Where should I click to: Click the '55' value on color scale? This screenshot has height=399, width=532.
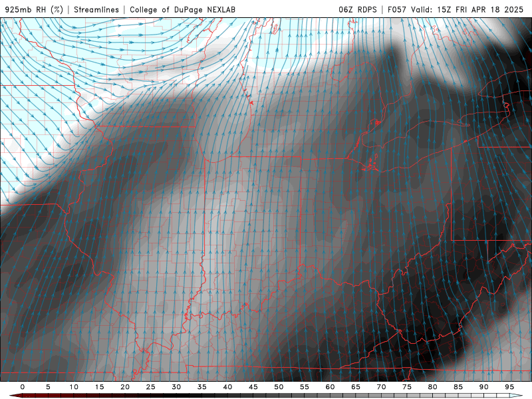[305, 387]
